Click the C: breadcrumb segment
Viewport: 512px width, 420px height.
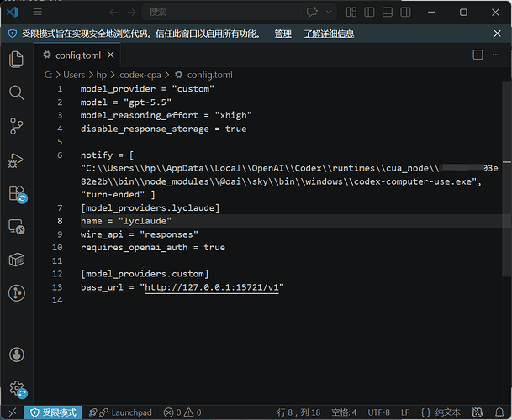tap(48, 75)
